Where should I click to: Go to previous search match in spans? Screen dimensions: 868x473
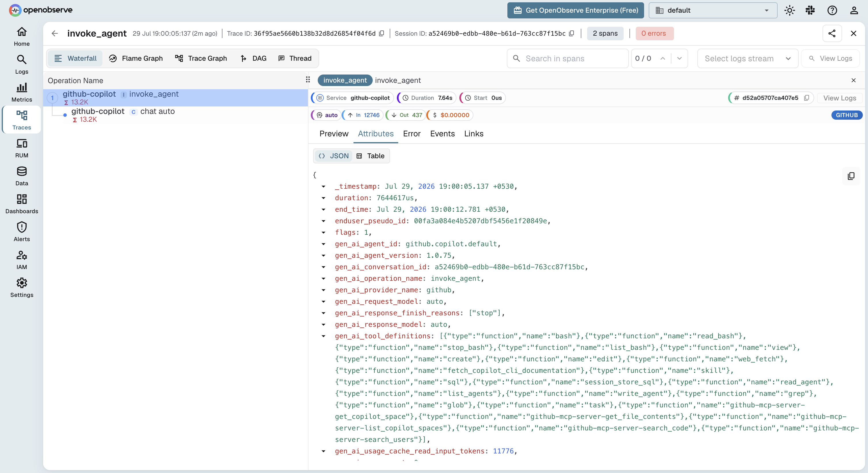click(x=663, y=58)
